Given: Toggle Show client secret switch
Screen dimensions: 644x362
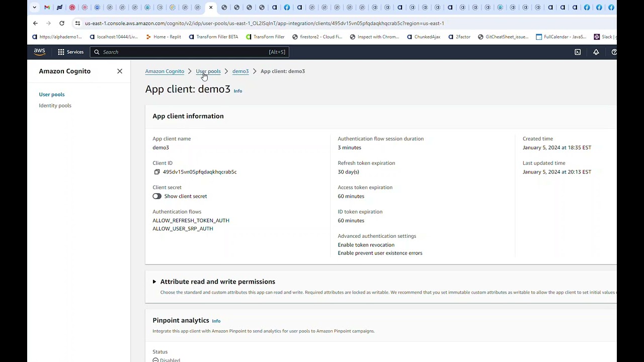Looking at the screenshot, I should pyautogui.click(x=157, y=196).
